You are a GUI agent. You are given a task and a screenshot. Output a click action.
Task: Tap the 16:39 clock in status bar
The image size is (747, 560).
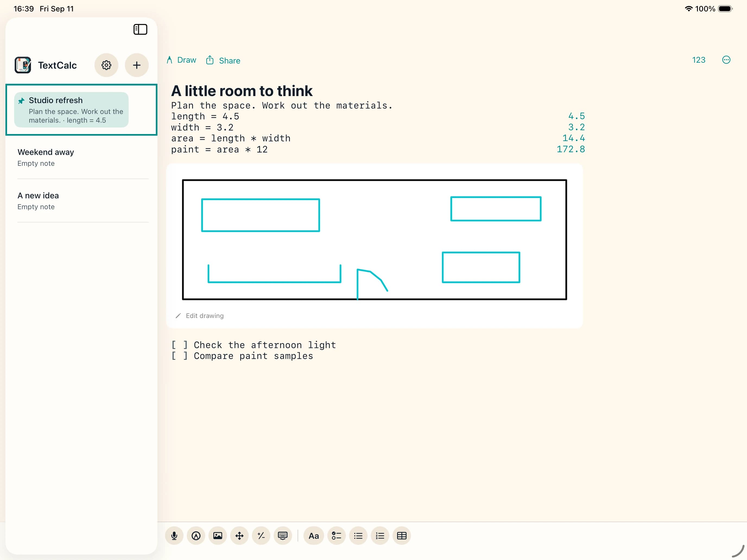(24, 9)
